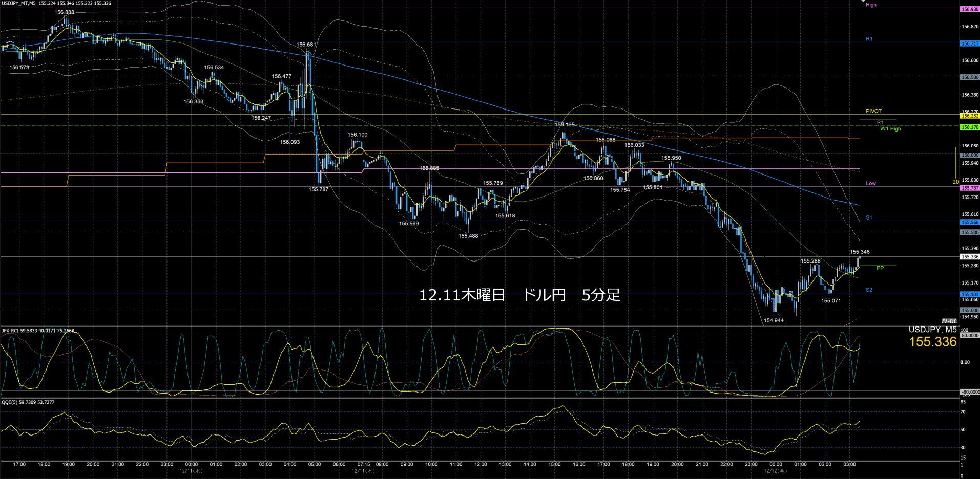
Task: Click the white diamond marker above High label
Action: pyautogui.click(x=865, y=1)
